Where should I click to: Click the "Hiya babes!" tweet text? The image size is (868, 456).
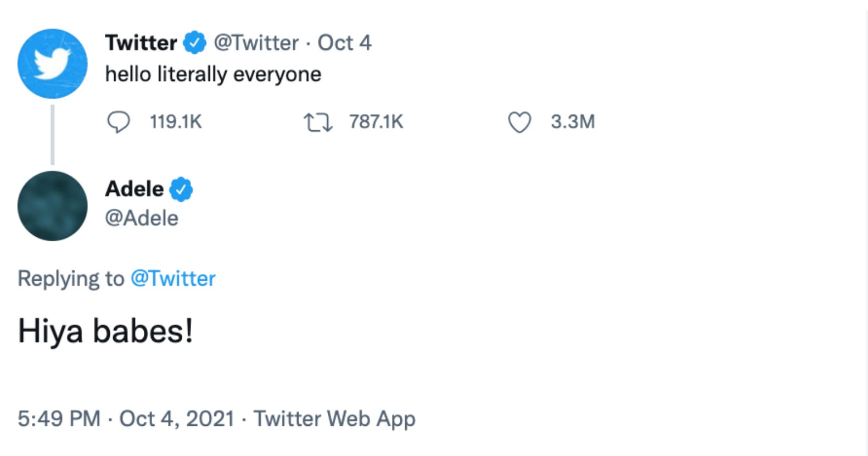[105, 331]
